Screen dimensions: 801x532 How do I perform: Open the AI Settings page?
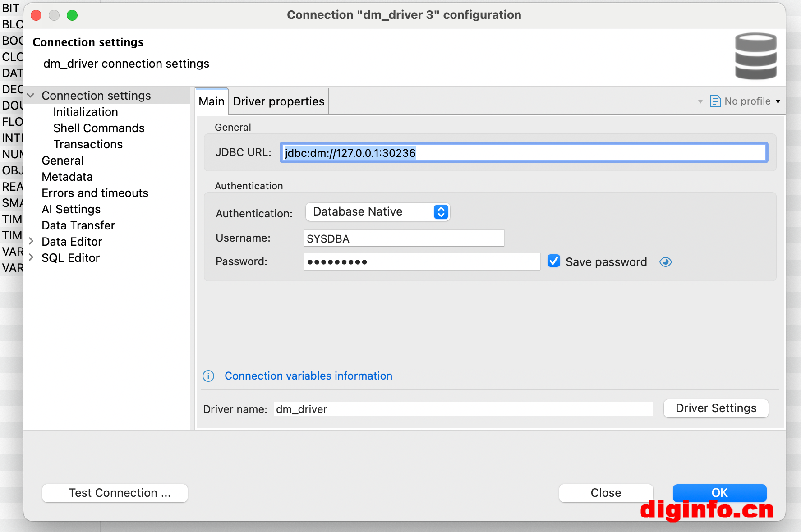click(71, 209)
